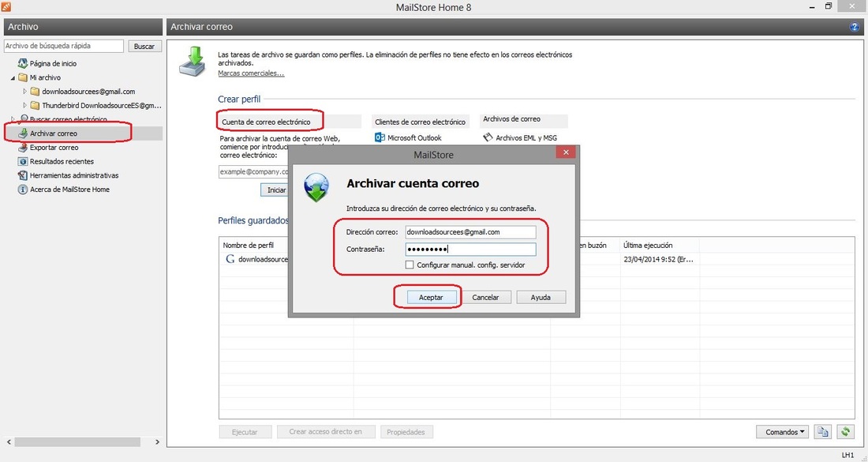Click Ayuda in the MailStore dialog
This screenshot has height=462, width=868.
tap(541, 298)
